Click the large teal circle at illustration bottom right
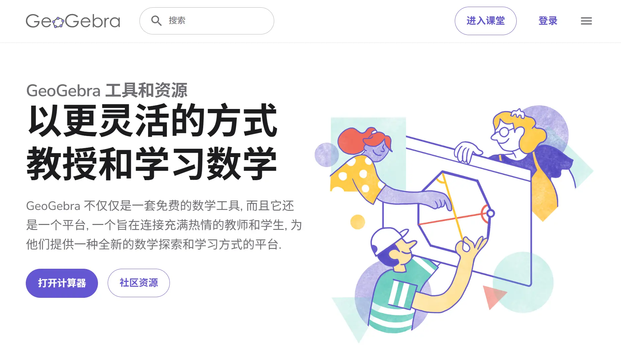This screenshot has height=364, width=621. (523, 282)
